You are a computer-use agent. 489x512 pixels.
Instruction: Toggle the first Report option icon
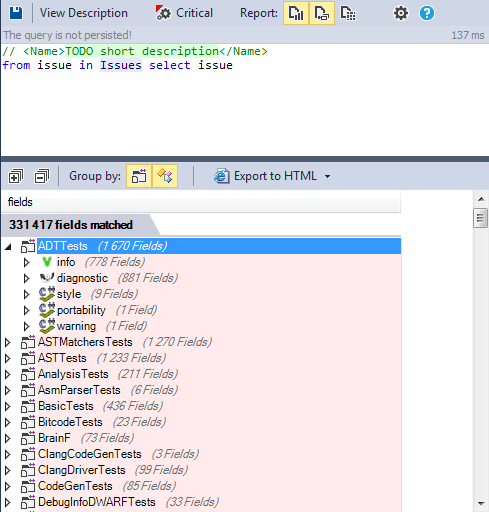point(296,13)
